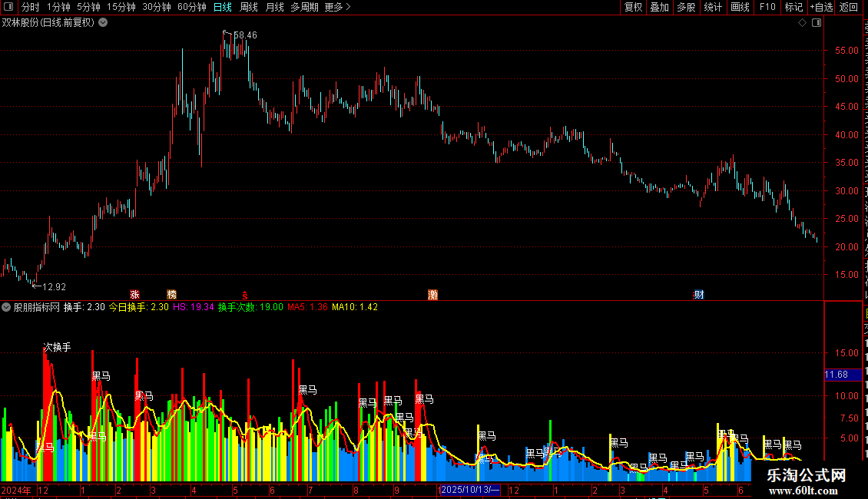Click the 58.46 high price label
This screenshot has height=499, width=868.
pyautogui.click(x=245, y=35)
